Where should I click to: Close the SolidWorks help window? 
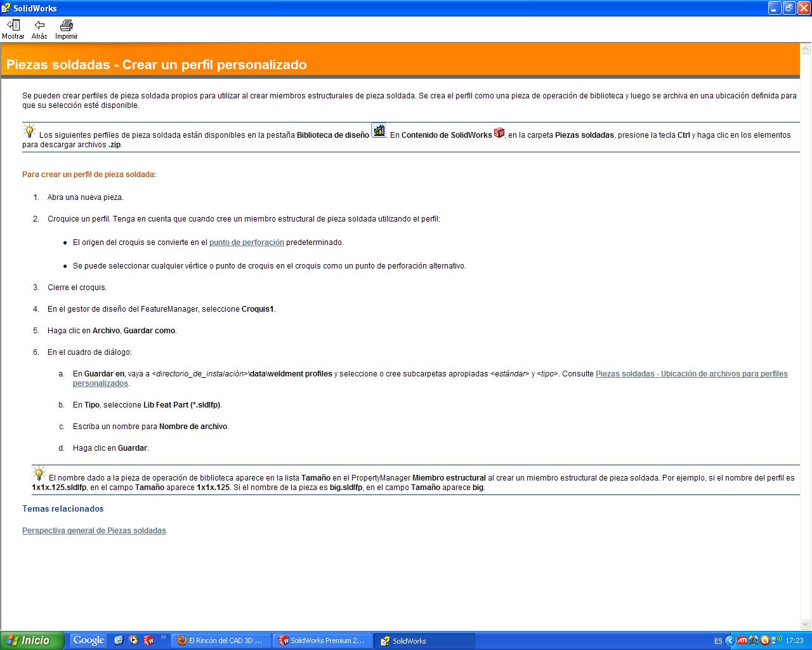pos(803,8)
